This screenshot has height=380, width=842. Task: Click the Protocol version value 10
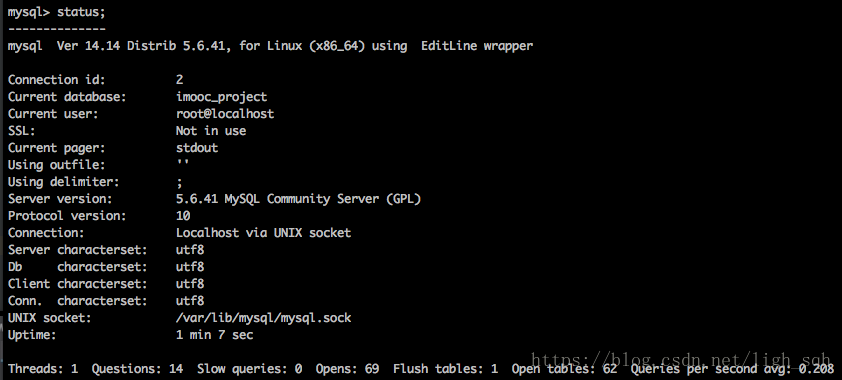(x=183, y=216)
